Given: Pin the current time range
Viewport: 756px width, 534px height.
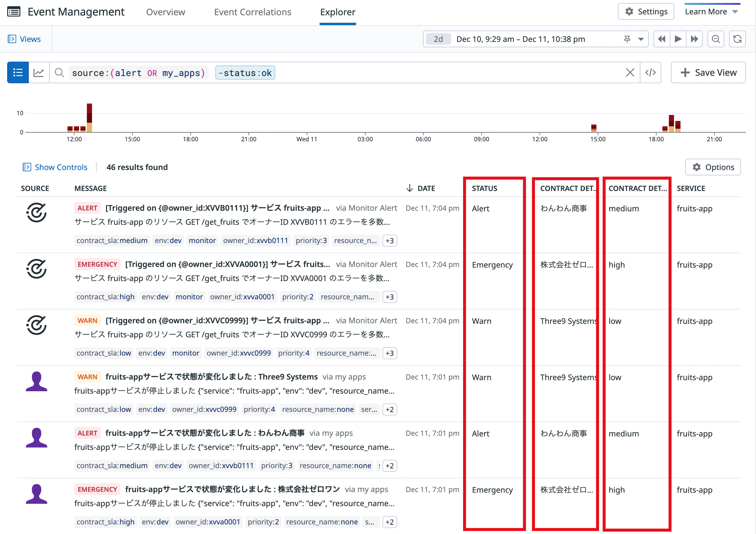Looking at the screenshot, I should tap(627, 39).
